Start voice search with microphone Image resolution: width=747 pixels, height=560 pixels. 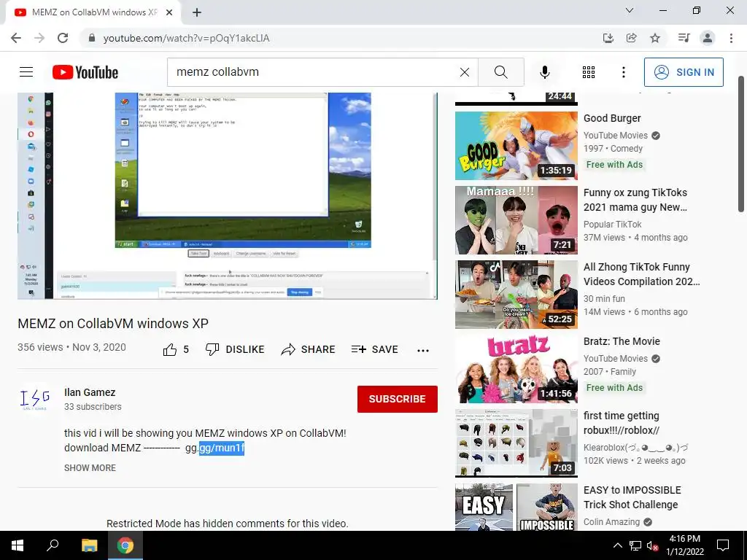[x=544, y=72]
